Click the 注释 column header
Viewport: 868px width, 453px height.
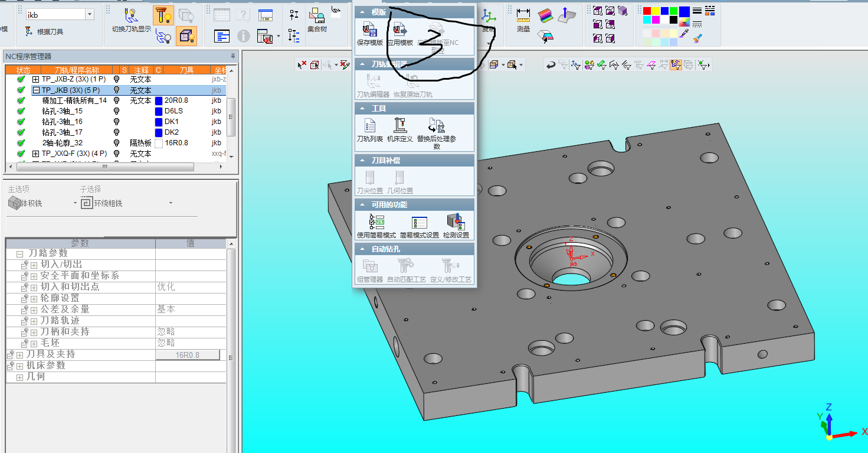140,70
